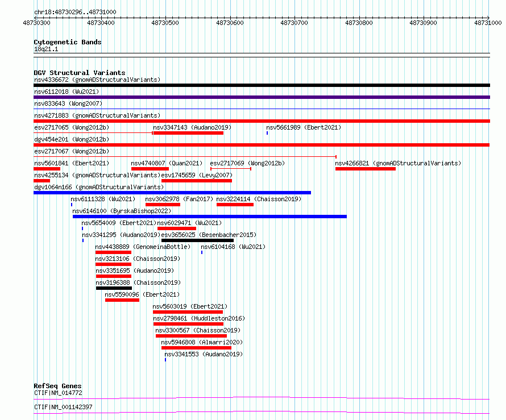Click nsv3300567 (Chaisson2019) label

click(x=198, y=330)
